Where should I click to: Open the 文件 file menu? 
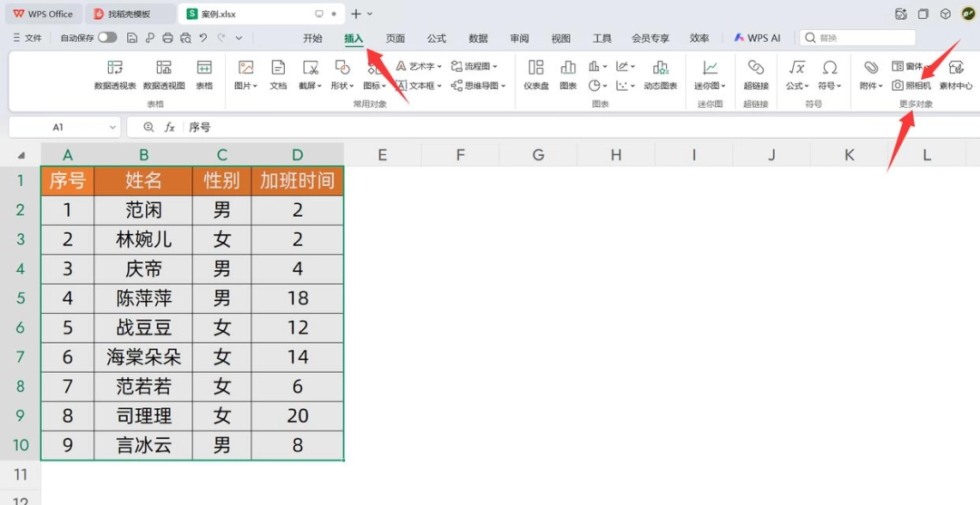point(27,38)
